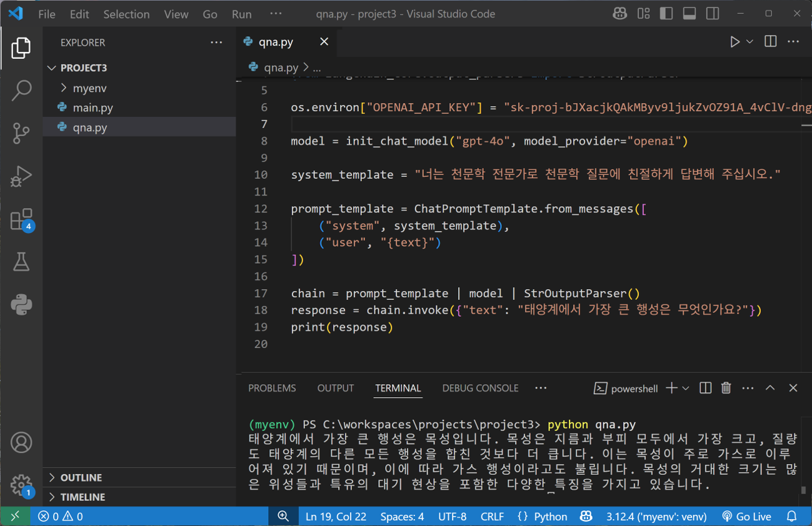The image size is (812, 526).
Task: Open terminal panel more actions ellipsis
Action: click(748, 388)
